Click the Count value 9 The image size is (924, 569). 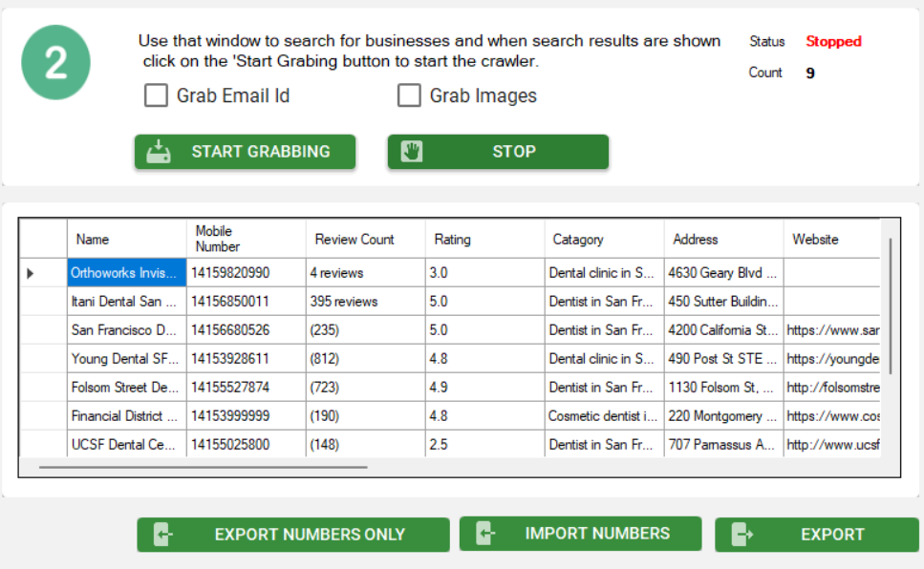point(810,74)
